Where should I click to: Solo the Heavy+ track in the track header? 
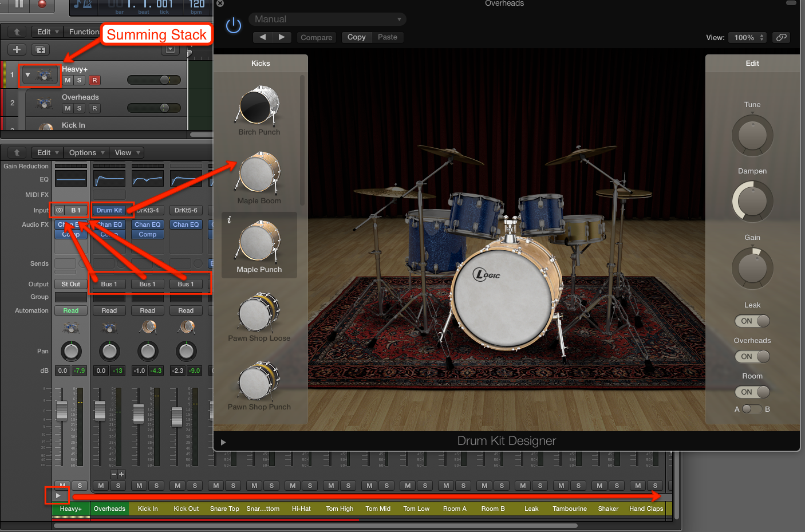[80, 80]
